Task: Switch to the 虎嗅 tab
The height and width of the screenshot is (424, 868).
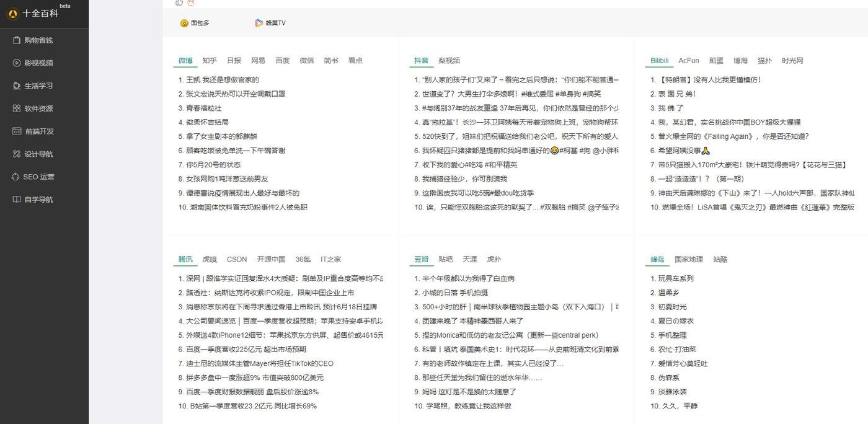Action: 210,259
